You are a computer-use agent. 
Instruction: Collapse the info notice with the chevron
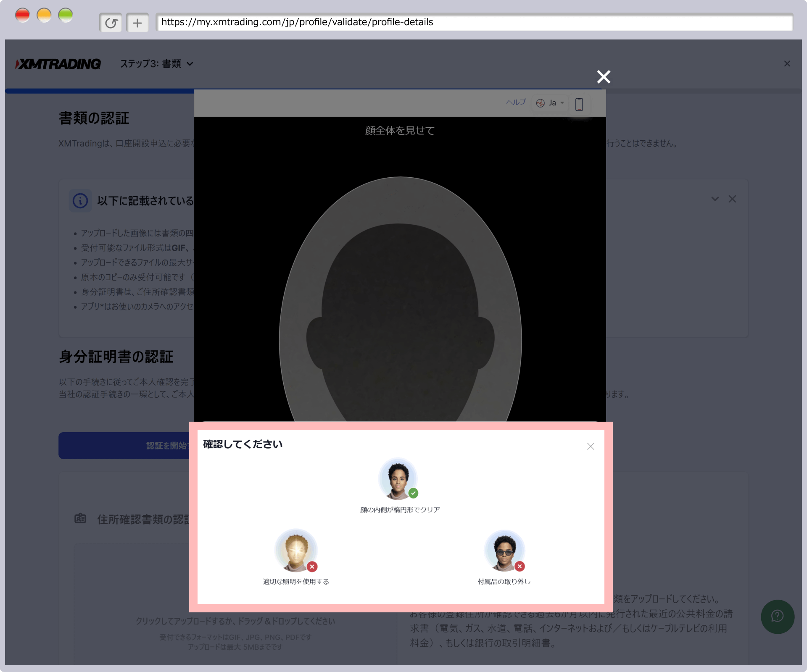pos(715,199)
